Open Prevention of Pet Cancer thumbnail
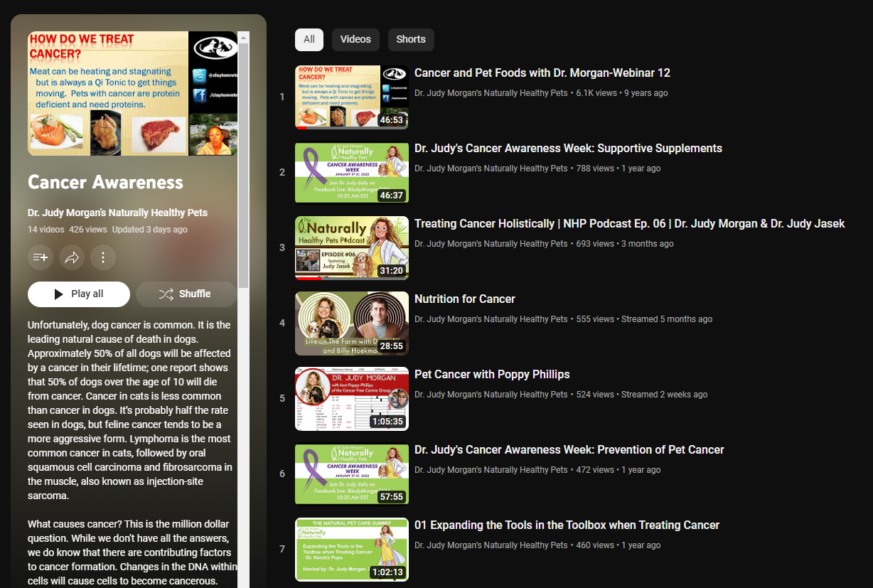 pos(352,474)
